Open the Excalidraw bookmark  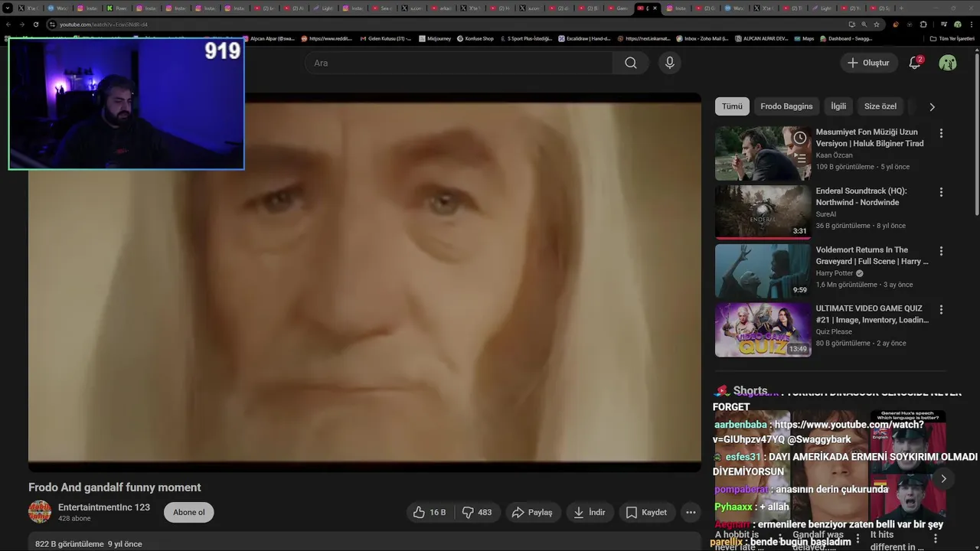pos(584,38)
